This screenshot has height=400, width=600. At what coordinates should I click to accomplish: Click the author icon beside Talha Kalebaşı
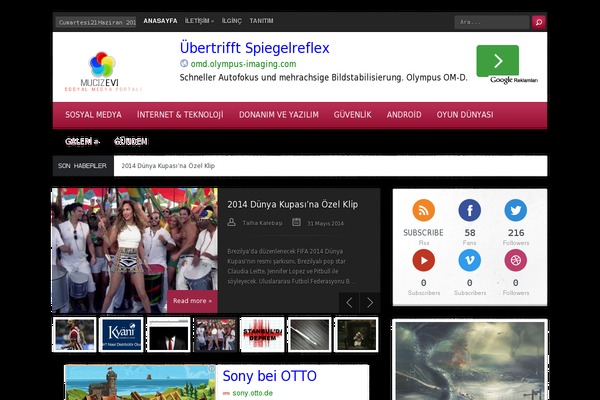point(232,222)
